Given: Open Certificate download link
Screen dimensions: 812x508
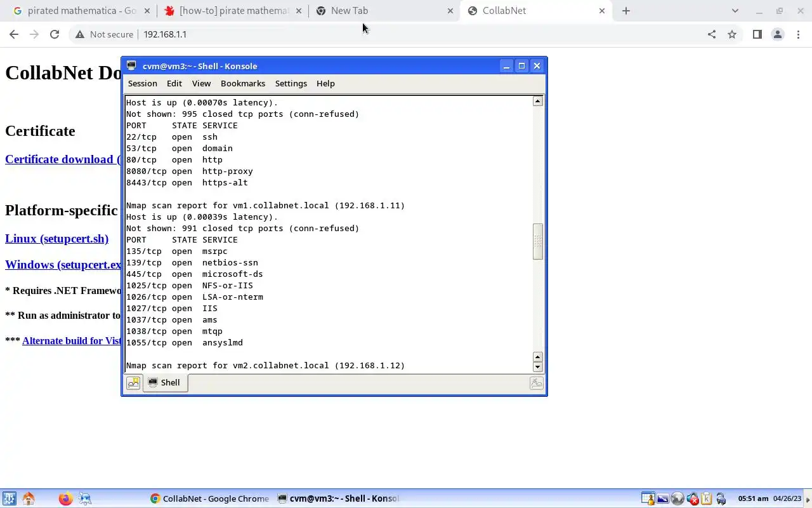Looking at the screenshot, I should pyautogui.click(x=62, y=159).
